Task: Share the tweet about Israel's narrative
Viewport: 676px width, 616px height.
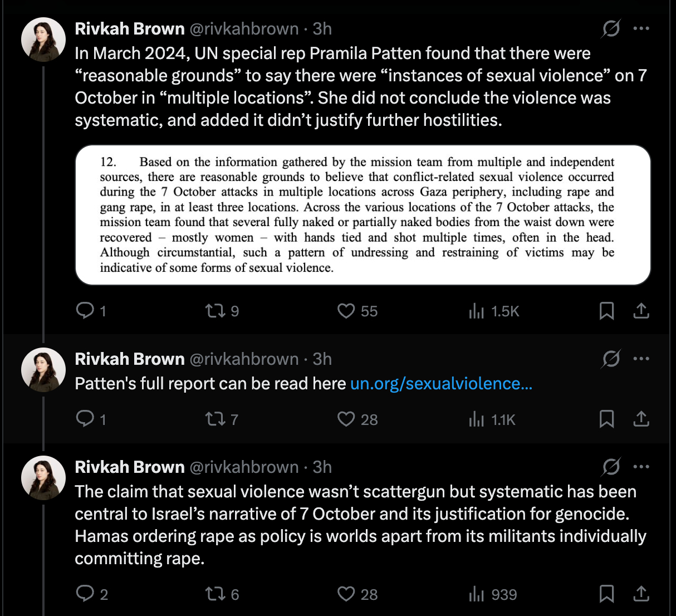Action: 641,594
